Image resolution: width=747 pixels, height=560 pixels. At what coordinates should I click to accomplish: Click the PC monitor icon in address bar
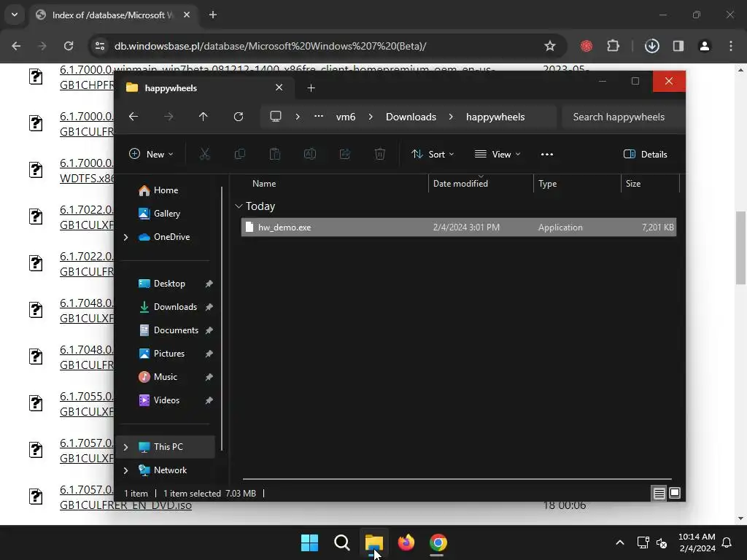[275, 116]
